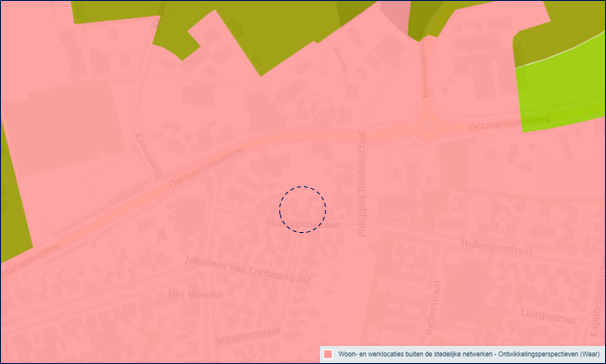Image resolution: width=606 pixels, height=364 pixels.
Task: Click the 'Ootmarsumseweg' label right of the roundabout
Action: pyautogui.click(x=509, y=123)
